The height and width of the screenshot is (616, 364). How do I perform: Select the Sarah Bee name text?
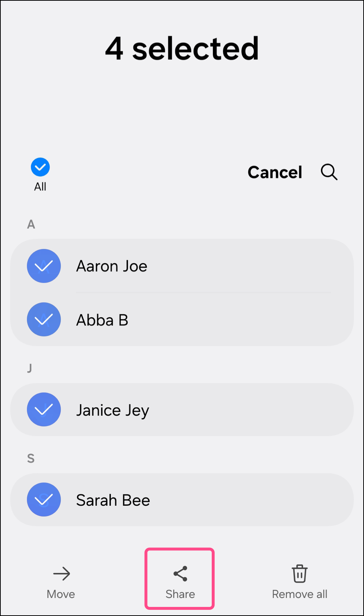pos(113,500)
